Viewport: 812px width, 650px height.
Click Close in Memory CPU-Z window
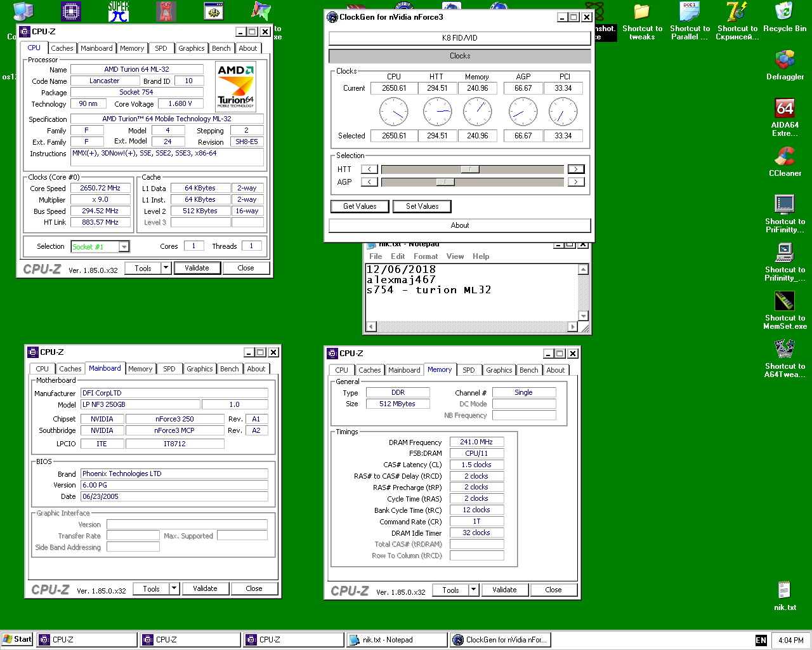click(553, 590)
